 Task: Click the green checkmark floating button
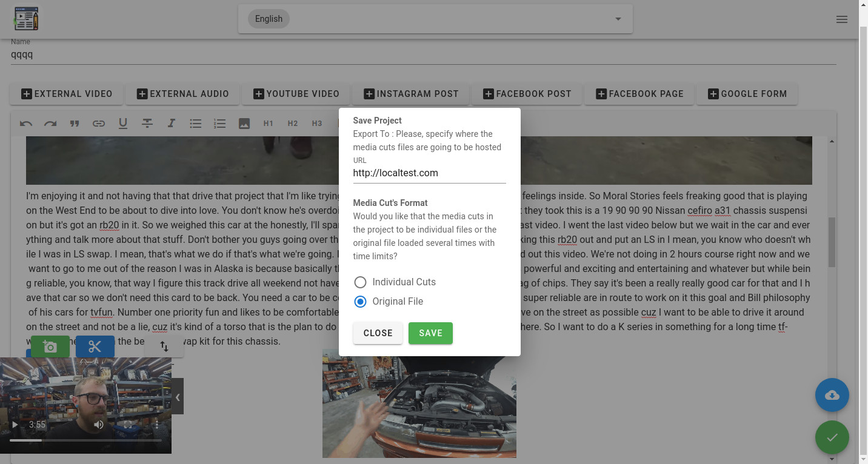pyautogui.click(x=832, y=437)
